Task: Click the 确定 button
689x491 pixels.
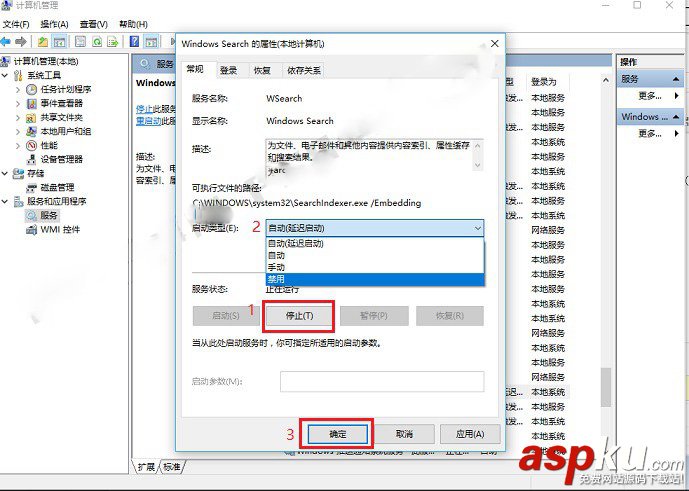Action: point(337,434)
